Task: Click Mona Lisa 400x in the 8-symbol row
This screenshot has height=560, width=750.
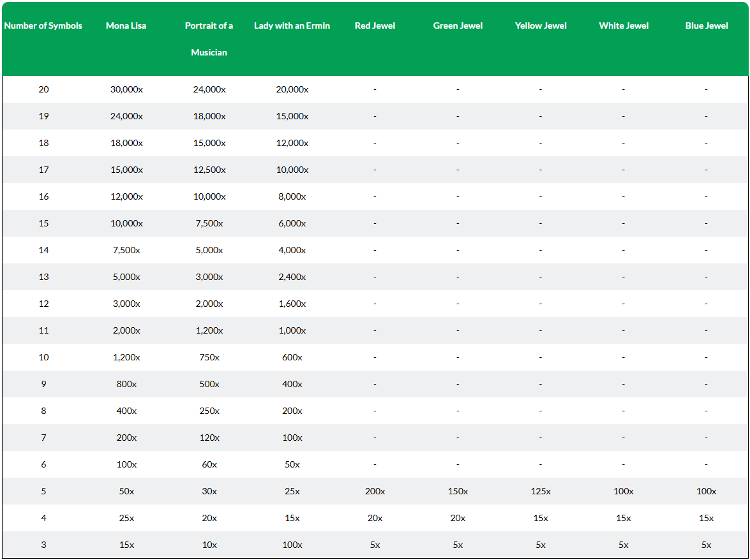Action: point(126,411)
